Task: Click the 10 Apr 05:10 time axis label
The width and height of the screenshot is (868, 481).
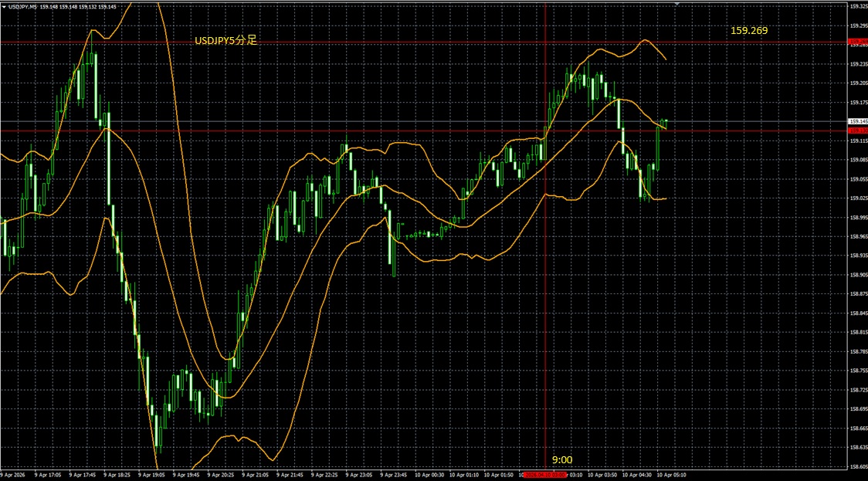Action: [671, 475]
